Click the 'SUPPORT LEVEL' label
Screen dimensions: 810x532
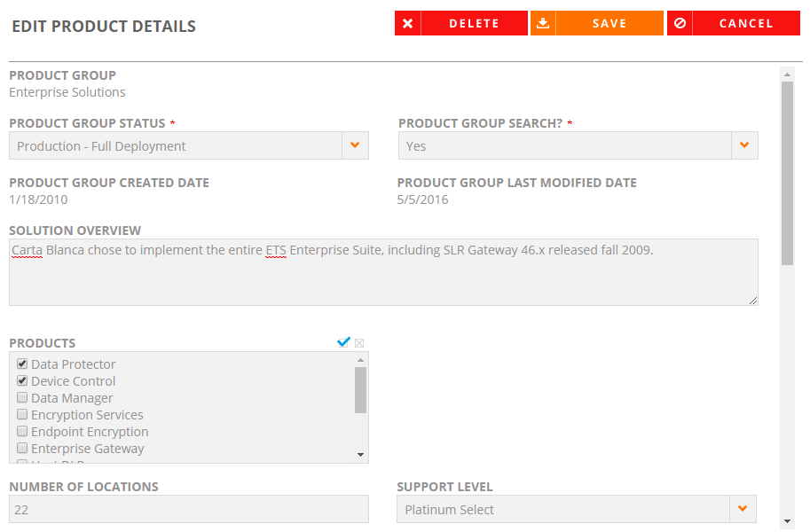click(x=444, y=487)
